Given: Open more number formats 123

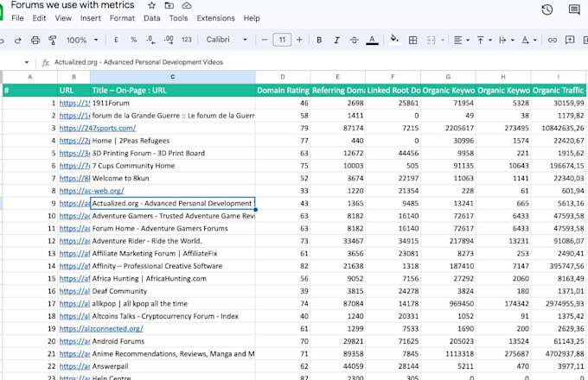Looking at the screenshot, I should pos(187,40).
